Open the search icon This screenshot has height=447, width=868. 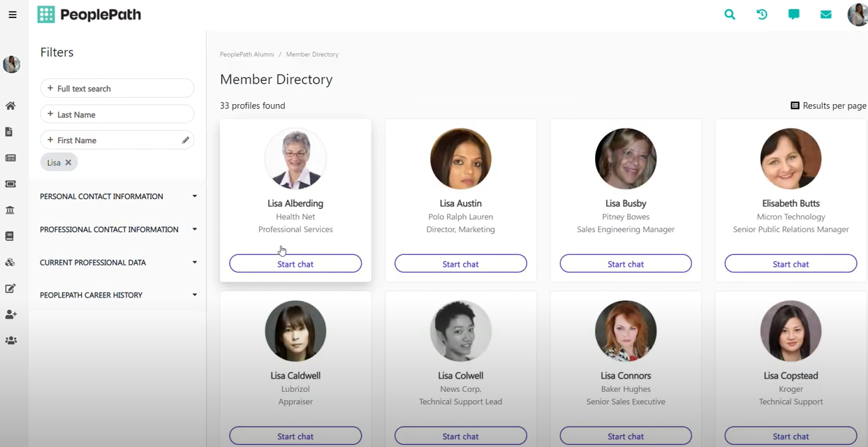[x=730, y=14]
